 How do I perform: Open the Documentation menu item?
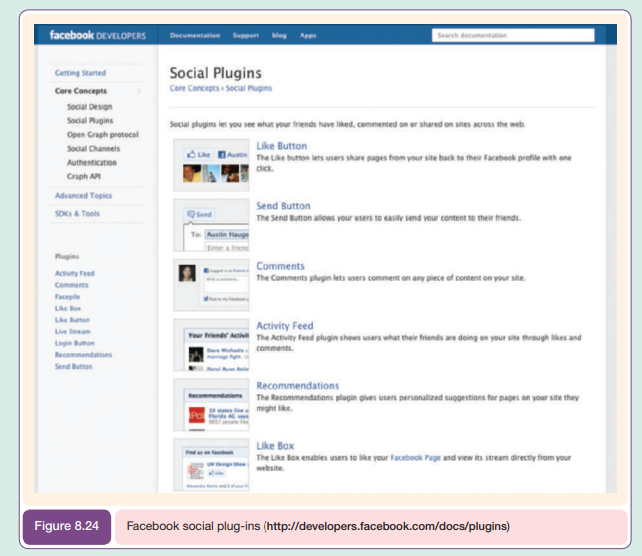point(195,35)
